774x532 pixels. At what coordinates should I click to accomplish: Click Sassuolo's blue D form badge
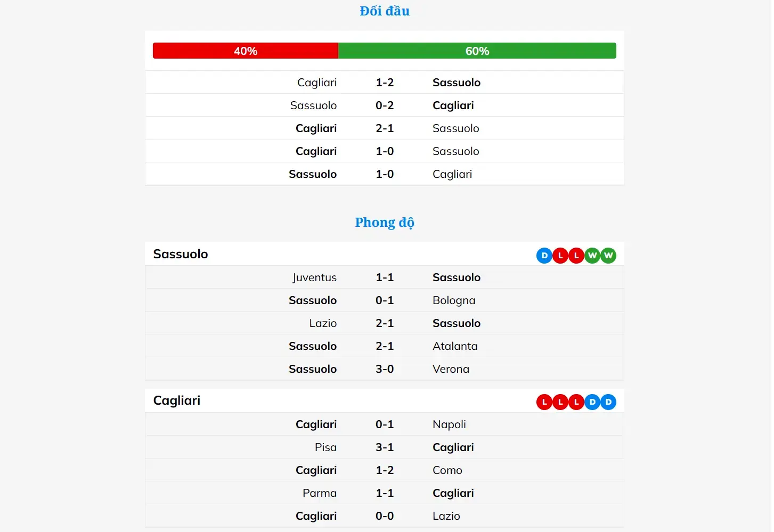pos(544,256)
